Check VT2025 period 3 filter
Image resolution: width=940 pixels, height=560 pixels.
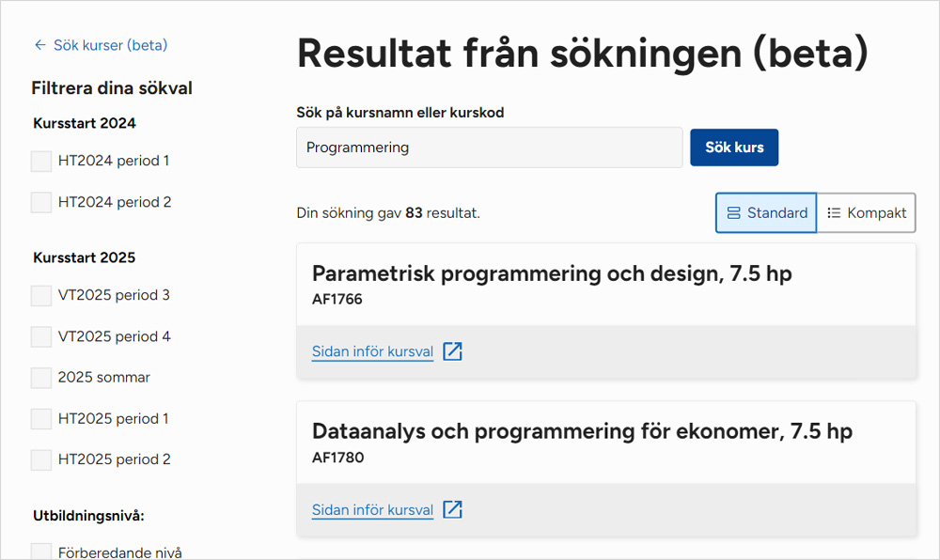41,295
